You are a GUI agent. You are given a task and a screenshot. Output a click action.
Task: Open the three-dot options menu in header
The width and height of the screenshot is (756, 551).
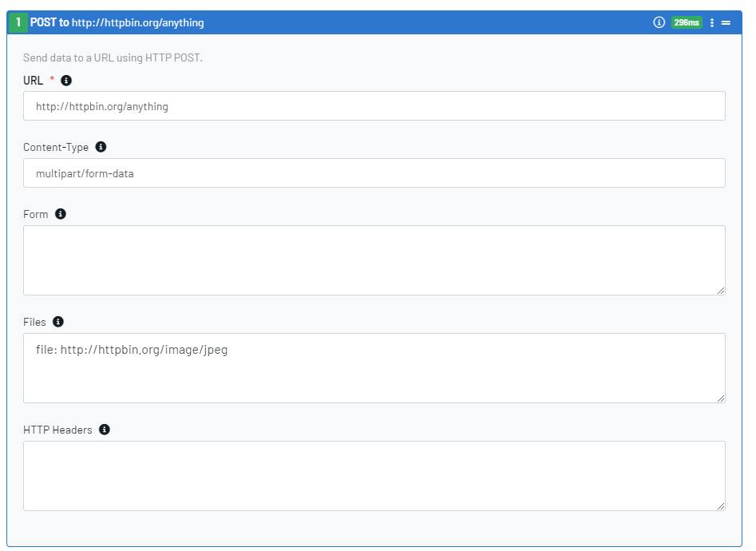tap(712, 22)
